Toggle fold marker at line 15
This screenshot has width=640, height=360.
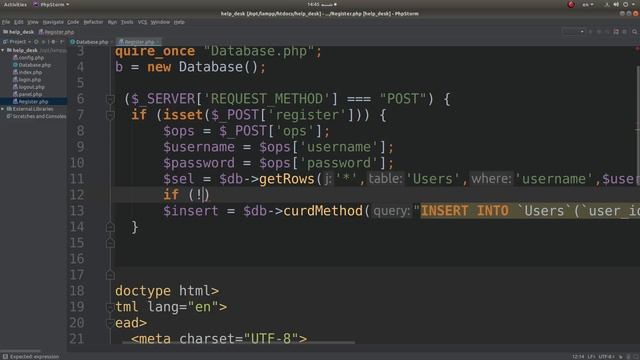tap(110, 243)
